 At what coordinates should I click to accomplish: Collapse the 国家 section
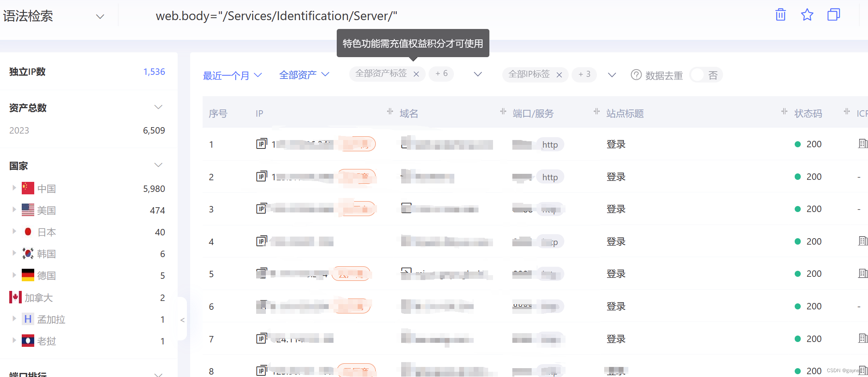158,165
